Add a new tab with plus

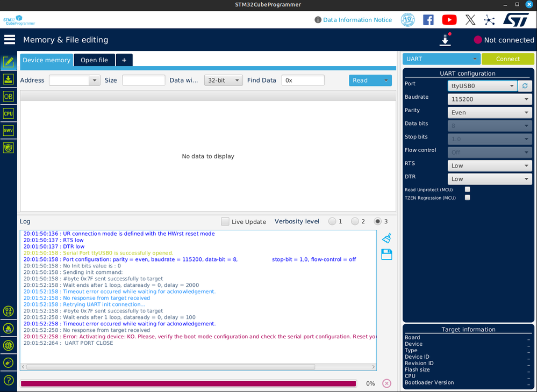click(x=124, y=60)
